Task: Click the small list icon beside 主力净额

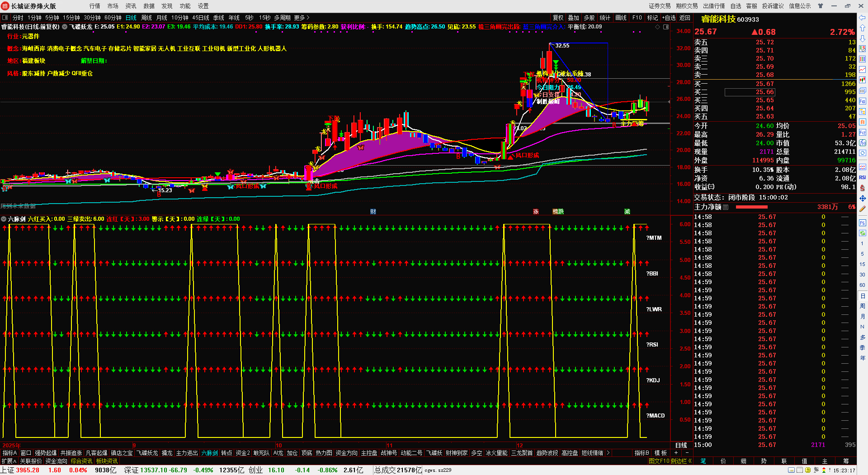Action: [x=726, y=207]
